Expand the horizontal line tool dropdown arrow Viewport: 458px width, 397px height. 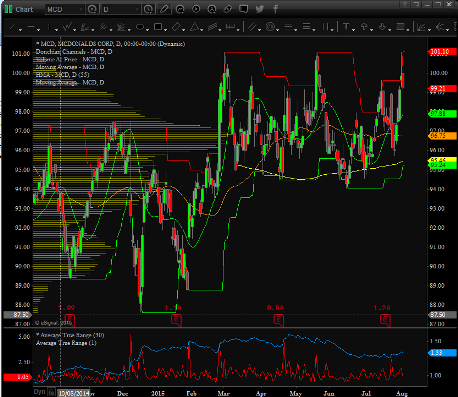point(38,30)
